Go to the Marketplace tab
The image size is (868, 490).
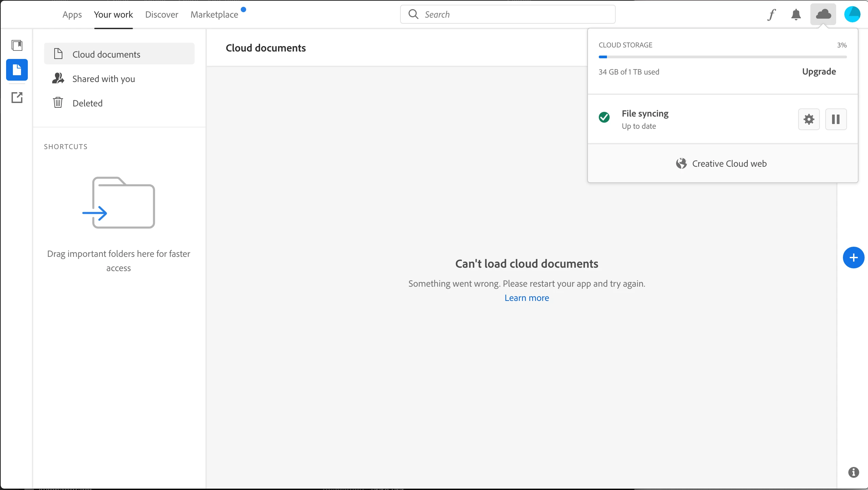pos(214,15)
